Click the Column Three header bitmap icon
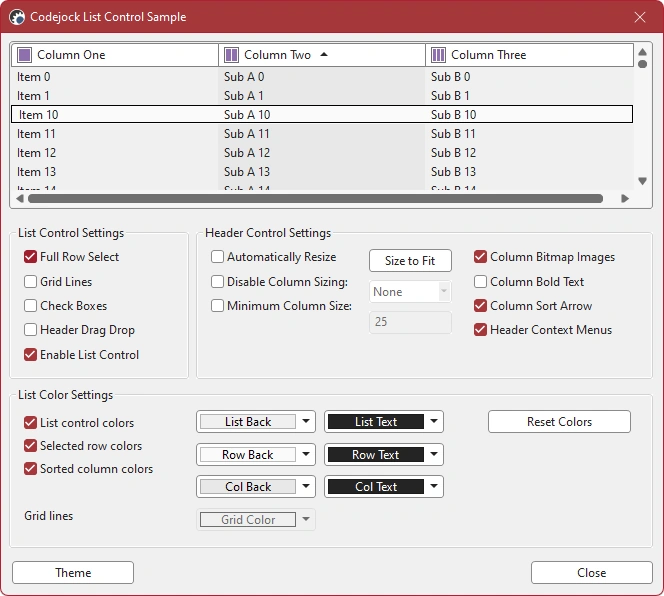This screenshot has width=664, height=596. click(x=438, y=55)
